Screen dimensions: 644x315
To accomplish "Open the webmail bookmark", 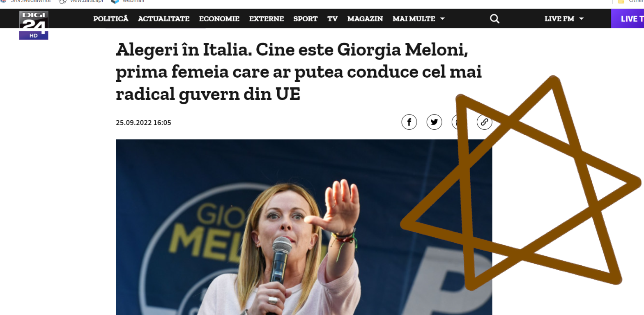I will coord(127,1).
